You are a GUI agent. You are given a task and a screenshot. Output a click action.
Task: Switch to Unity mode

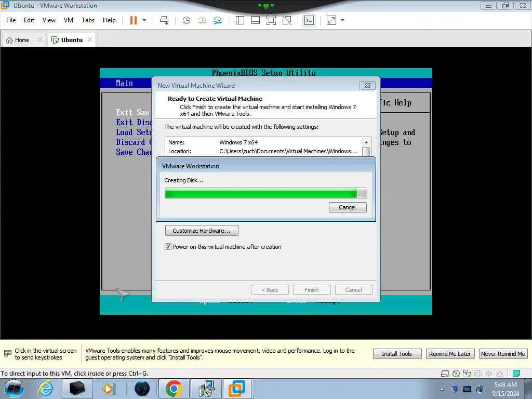point(287,20)
